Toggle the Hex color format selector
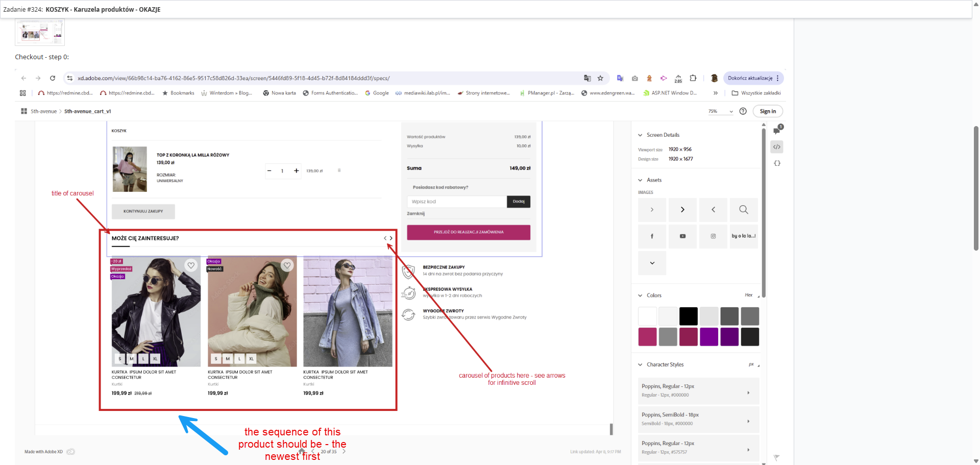The image size is (980, 465). tap(751, 295)
